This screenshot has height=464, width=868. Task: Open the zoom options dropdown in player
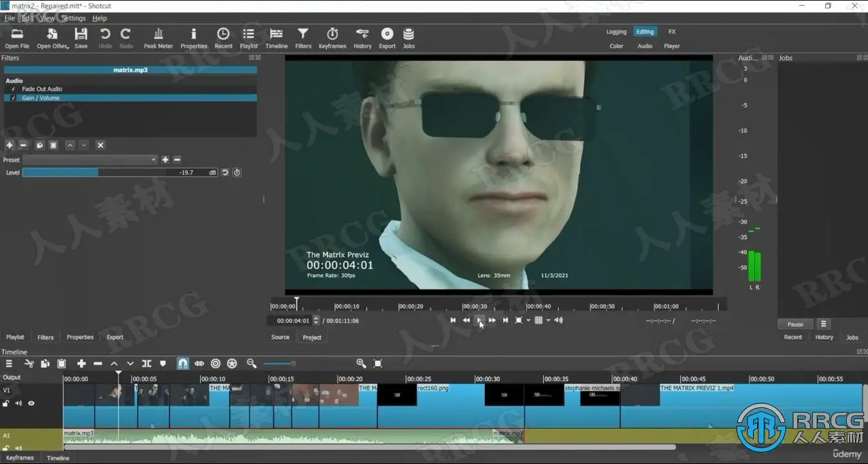coord(528,320)
